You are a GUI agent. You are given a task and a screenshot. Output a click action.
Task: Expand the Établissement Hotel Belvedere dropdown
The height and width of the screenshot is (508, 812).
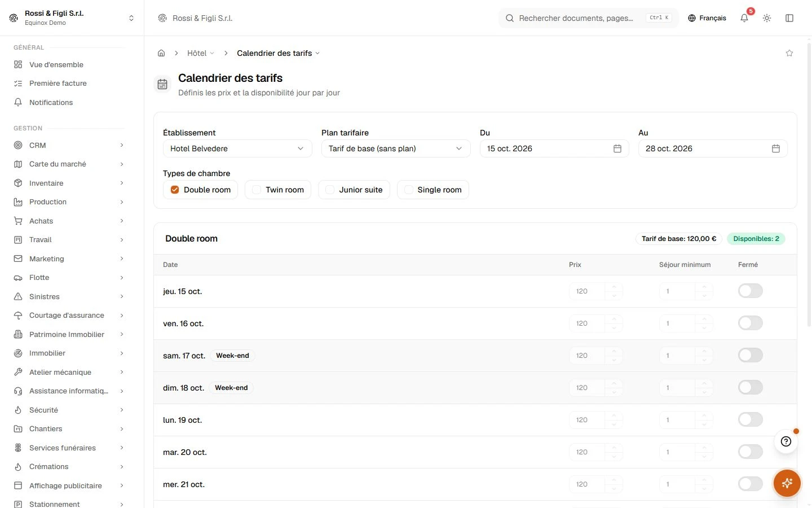pos(237,148)
